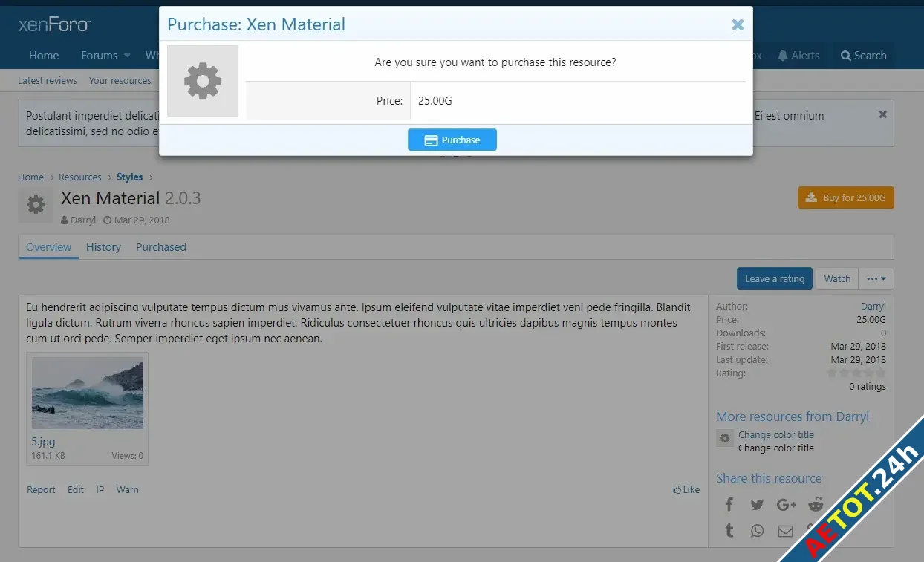Share the resource on Facebook
This screenshot has width=924, height=562.
(729, 504)
